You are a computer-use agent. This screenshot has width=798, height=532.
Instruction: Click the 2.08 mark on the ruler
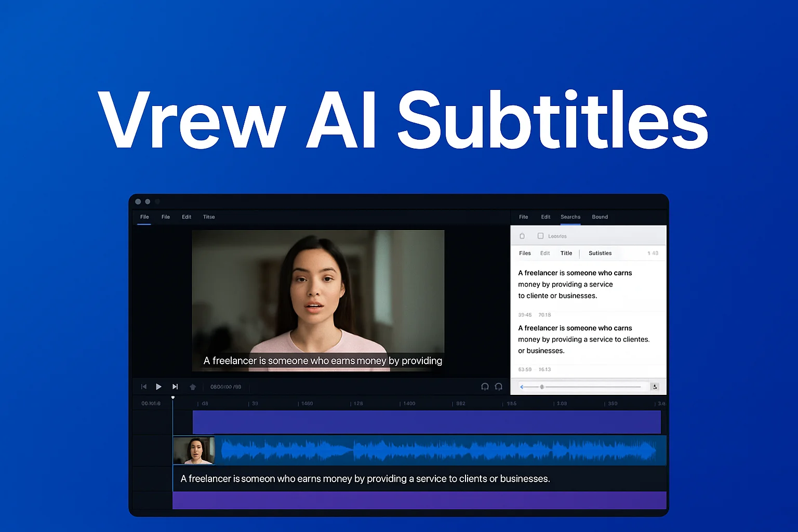(562, 404)
